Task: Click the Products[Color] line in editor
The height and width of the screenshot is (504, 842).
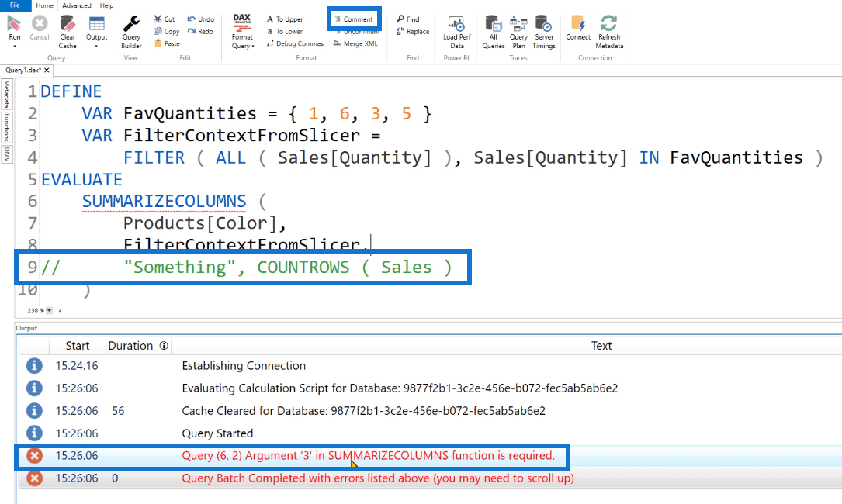Action: (205, 223)
